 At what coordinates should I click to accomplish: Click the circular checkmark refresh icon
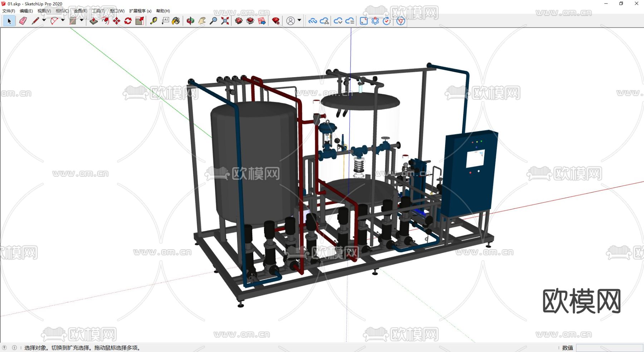tap(387, 21)
